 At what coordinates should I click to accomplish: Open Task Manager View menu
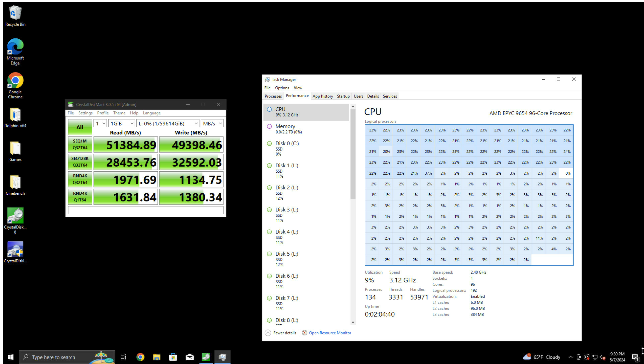(x=298, y=88)
